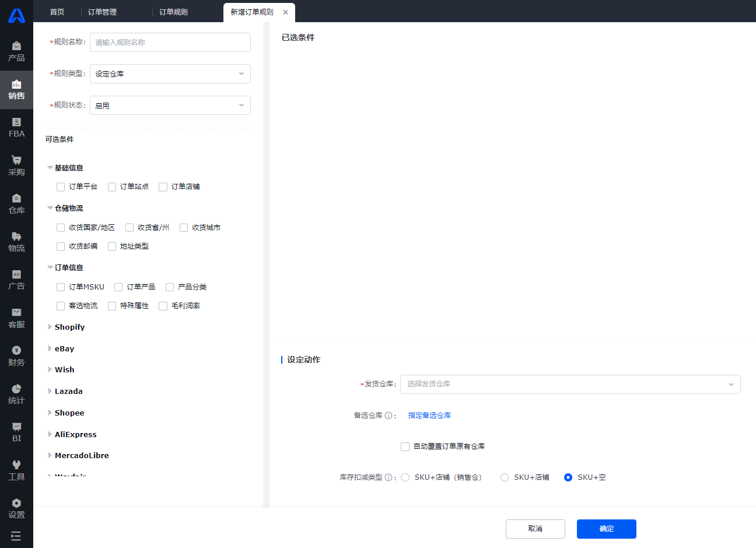Check the 订单产品 condition

click(x=118, y=287)
